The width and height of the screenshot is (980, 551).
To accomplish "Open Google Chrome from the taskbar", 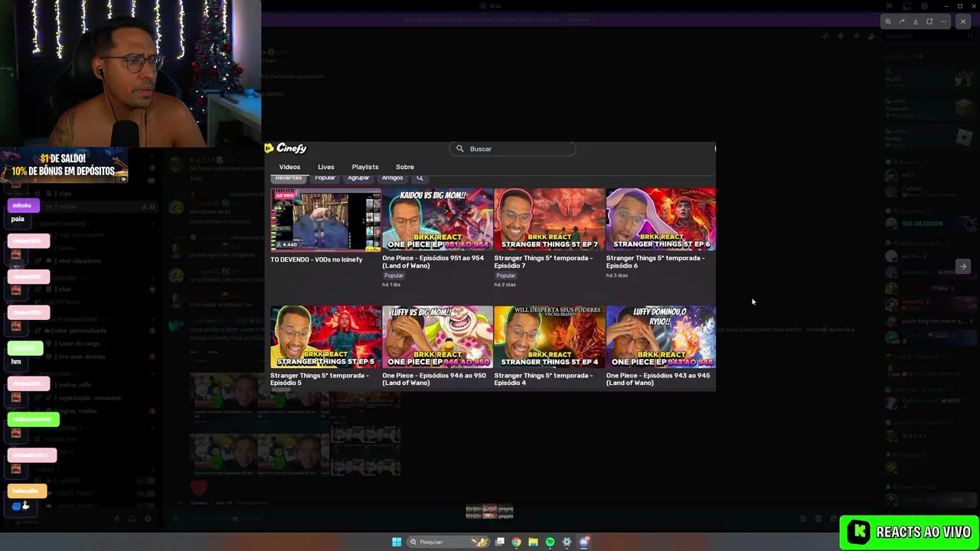I will click(517, 542).
